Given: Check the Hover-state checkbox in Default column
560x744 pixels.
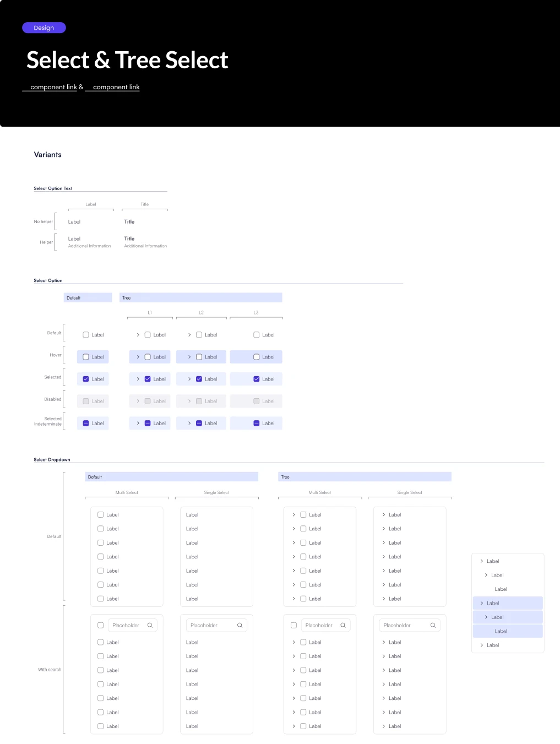Looking at the screenshot, I should (86, 357).
